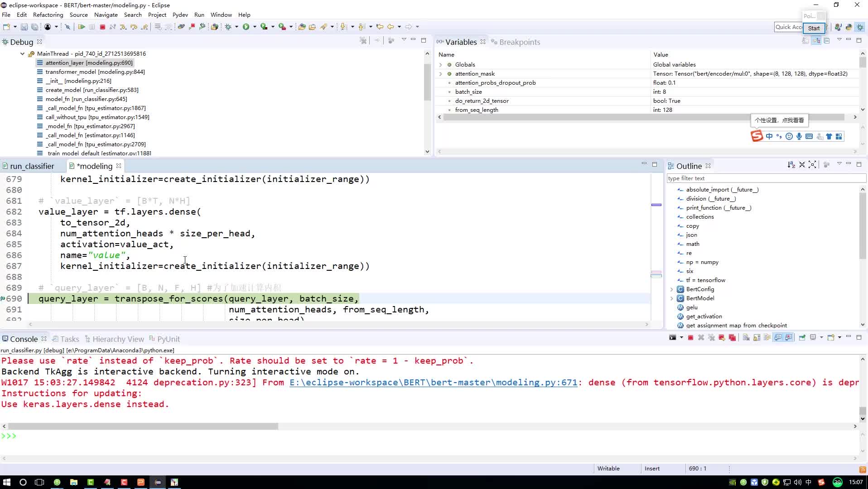
Task: Open the Tasks tab
Action: click(x=66, y=339)
